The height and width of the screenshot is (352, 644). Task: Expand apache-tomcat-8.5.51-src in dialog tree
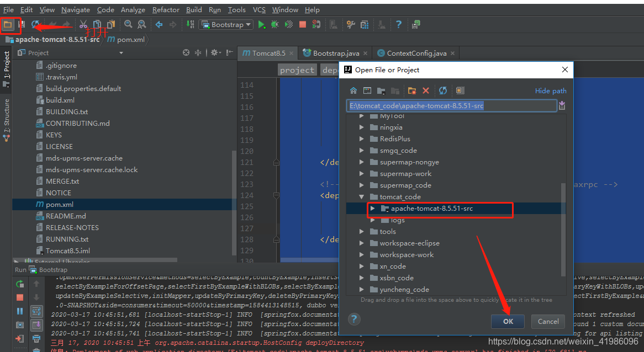coord(372,209)
